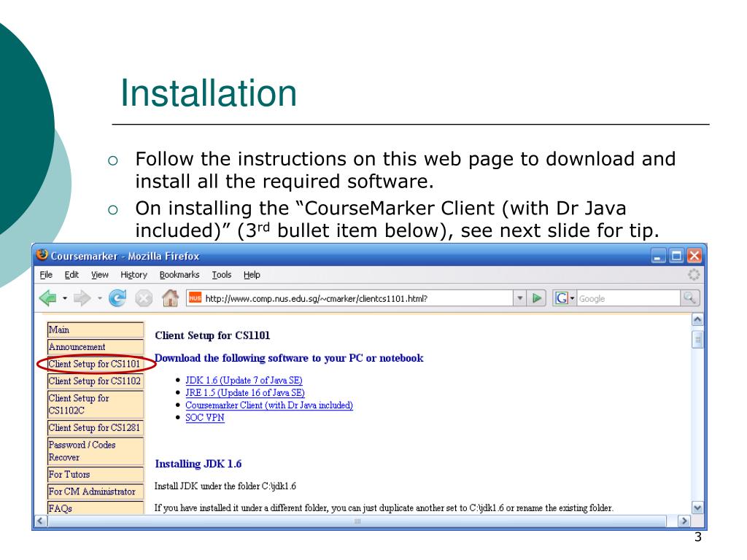
Task: Click the address bar URL field
Action: (x=350, y=298)
